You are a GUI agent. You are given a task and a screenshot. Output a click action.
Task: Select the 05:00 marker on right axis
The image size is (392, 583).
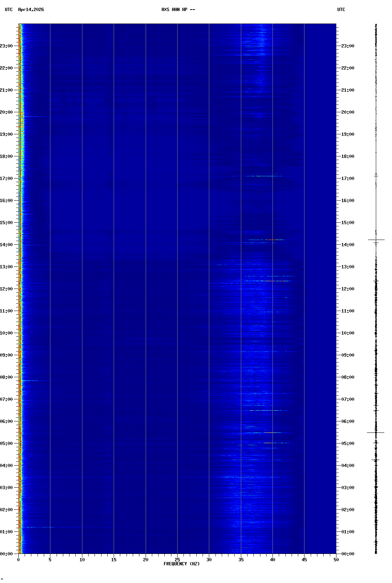[x=348, y=444]
